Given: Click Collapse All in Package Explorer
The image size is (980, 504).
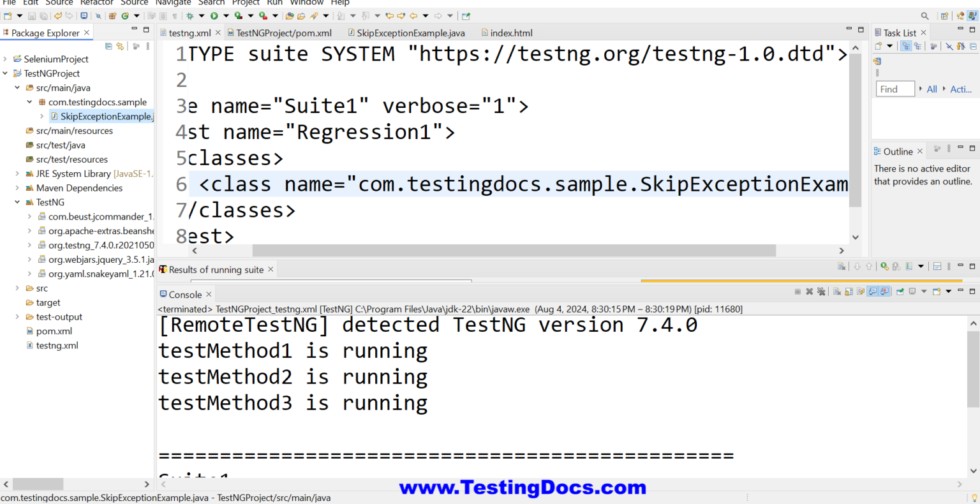Looking at the screenshot, I should (108, 46).
